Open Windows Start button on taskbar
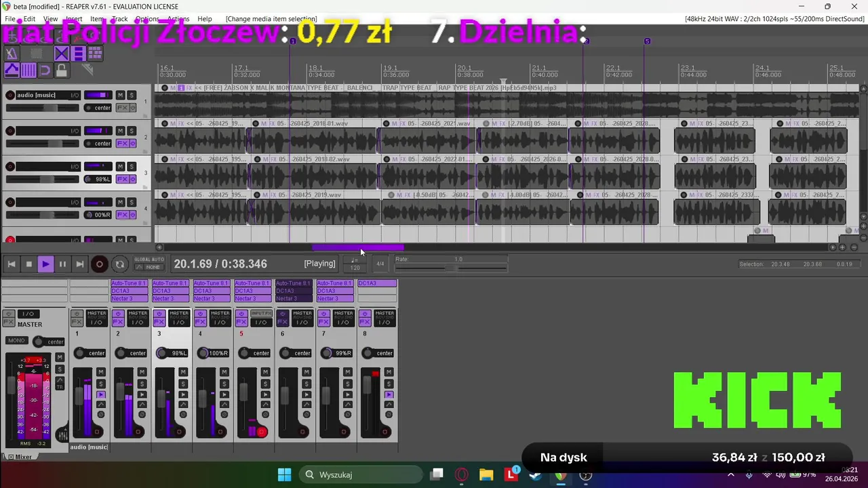 point(284,474)
